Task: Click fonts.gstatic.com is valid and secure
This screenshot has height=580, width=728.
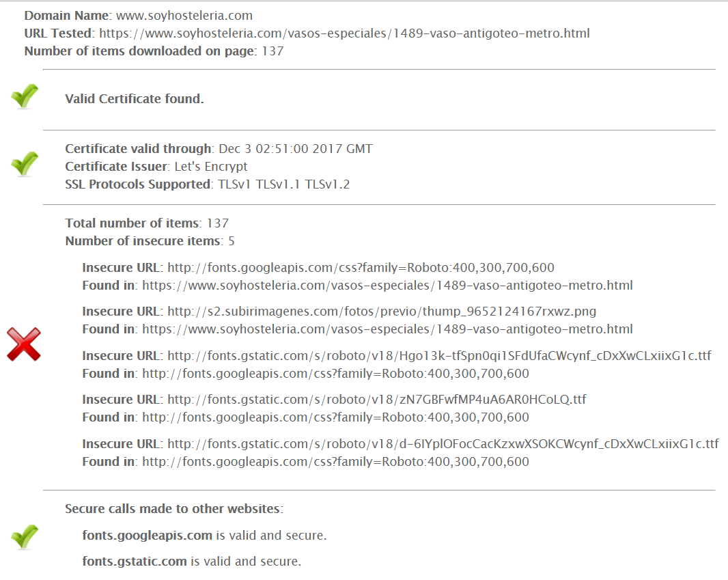Action: point(192,562)
